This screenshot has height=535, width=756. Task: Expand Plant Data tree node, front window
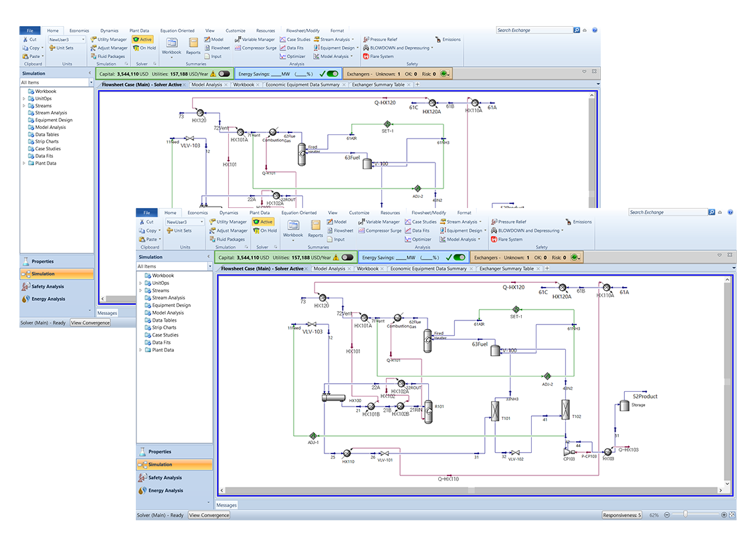coord(140,350)
